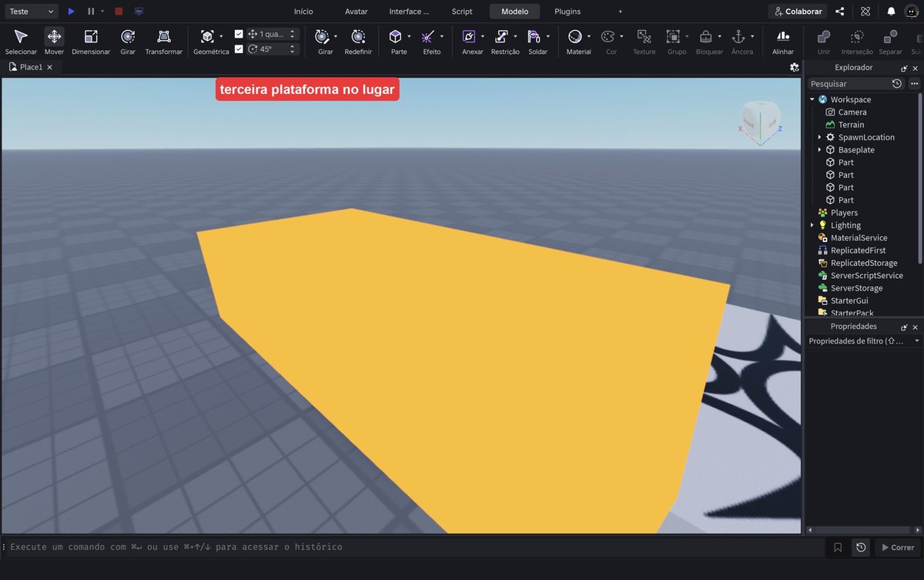The image size is (924, 580).
Task: Click the Interseção intersect icon
Action: pos(857,36)
